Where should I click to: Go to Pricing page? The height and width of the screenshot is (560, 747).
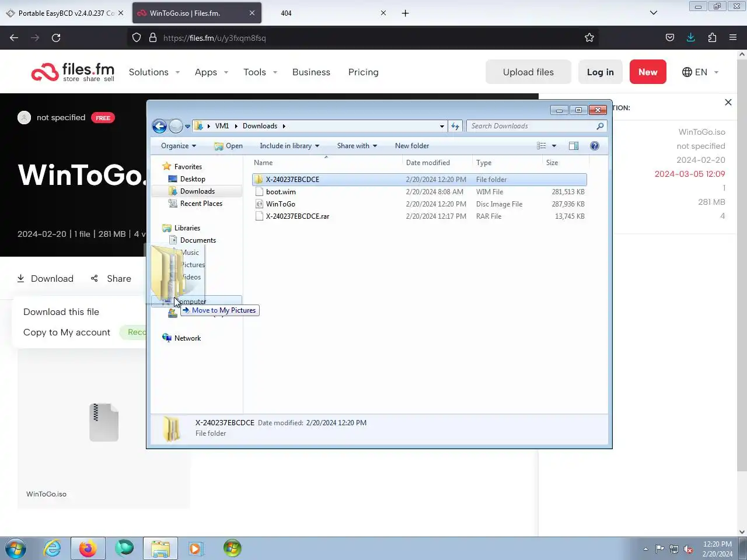[x=363, y=72]
